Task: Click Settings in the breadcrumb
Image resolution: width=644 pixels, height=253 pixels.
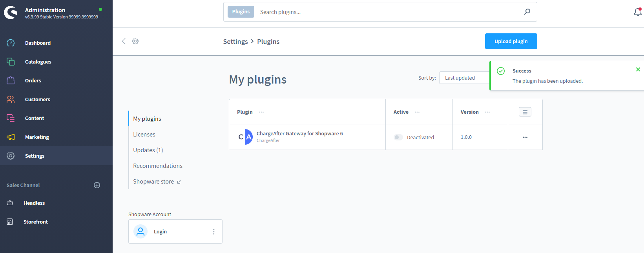Action: click(x=235, y=42)
